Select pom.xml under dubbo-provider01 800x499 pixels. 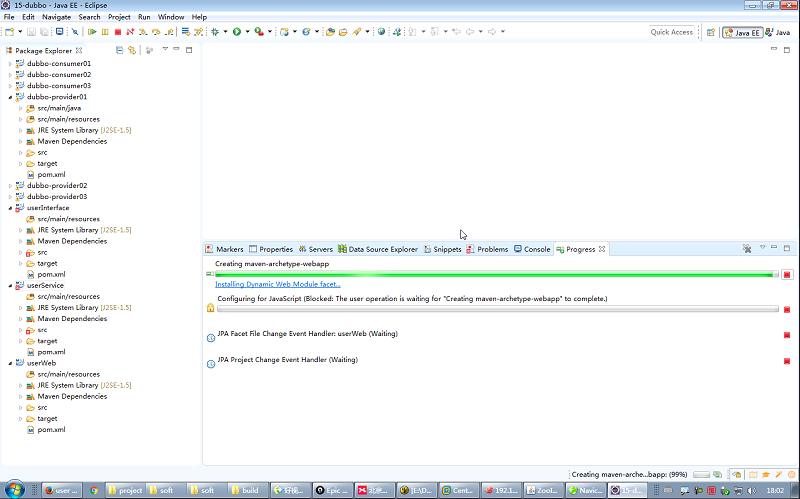[x=51, y=174]
